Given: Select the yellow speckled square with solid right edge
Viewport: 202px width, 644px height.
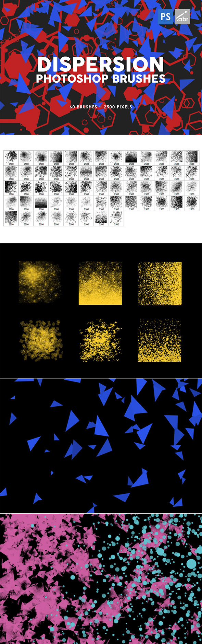Looking at the screenshot, I should click(160, 284).
